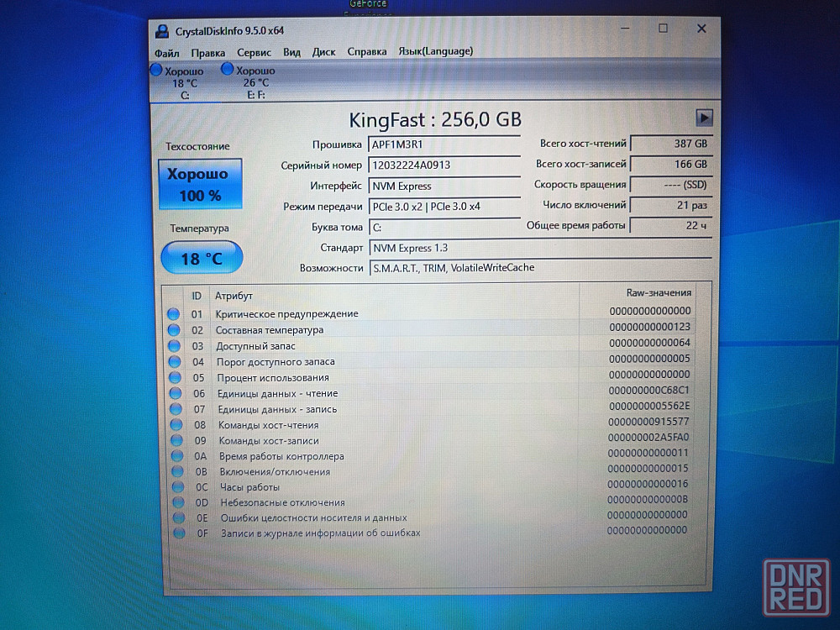This screenshot has width=840, height=630.
Task: Select the Команды хост-записи attribute text
Action: [x=269, y=440]
